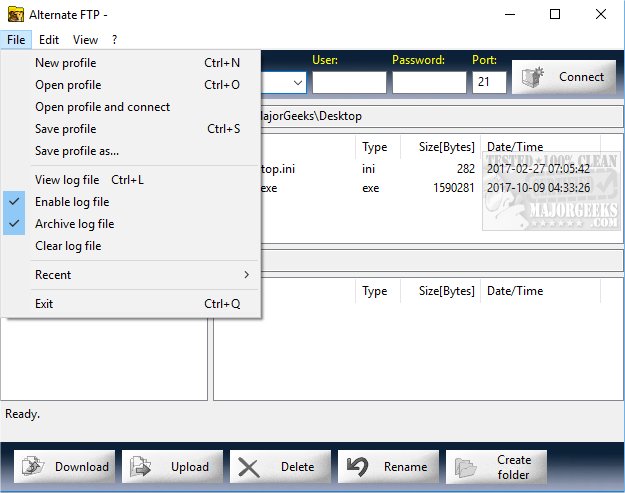Screen dimensions: 625x493
Task: Click the Download document icon
Action: (x=33, y=466)
